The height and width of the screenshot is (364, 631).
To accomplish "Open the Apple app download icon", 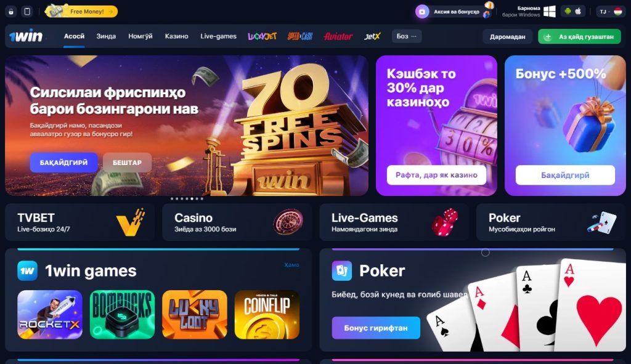I will [x=578, y=11].
